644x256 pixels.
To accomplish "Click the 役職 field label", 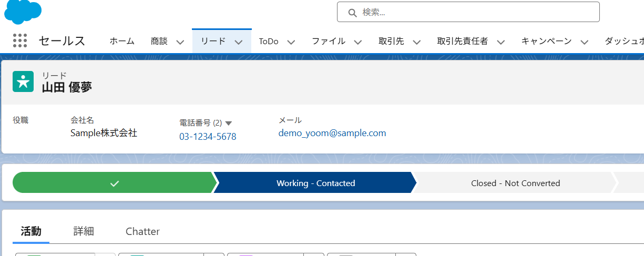I will point(21,120).
